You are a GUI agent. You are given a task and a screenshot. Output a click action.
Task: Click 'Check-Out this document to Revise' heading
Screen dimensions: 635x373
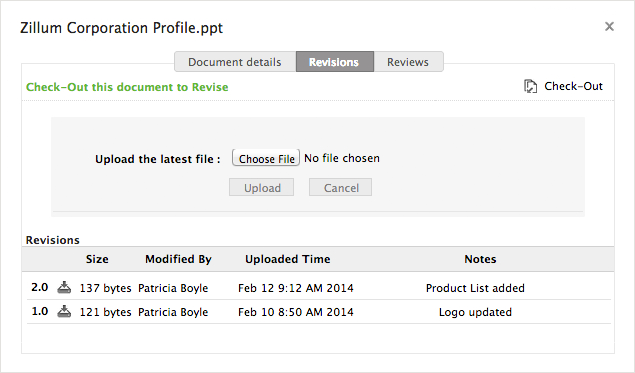pyautogui.click(x=127, y=87)
